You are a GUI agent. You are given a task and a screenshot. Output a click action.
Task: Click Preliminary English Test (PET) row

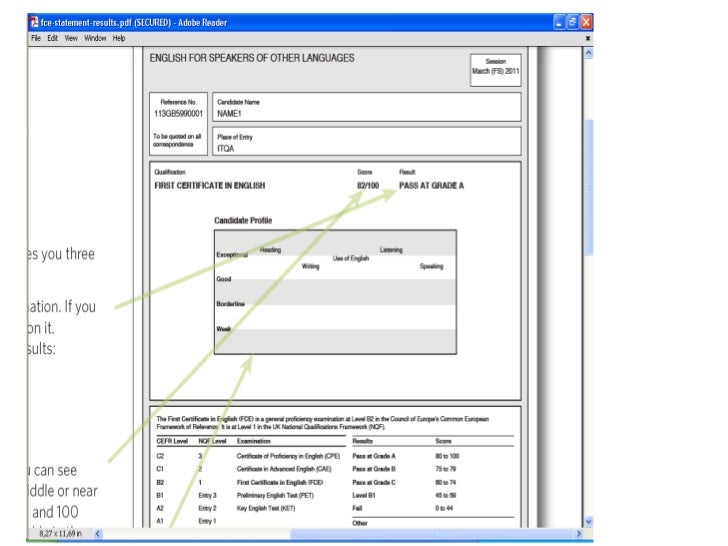(x=275, y=495)
